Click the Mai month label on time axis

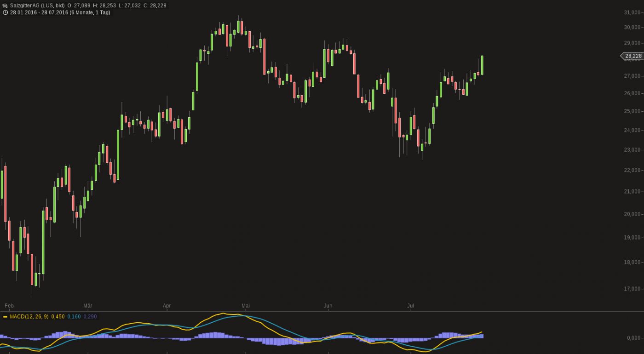pyautogui.click(x=246, y=306)
